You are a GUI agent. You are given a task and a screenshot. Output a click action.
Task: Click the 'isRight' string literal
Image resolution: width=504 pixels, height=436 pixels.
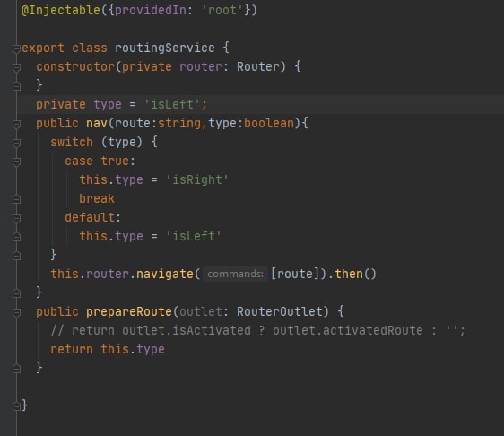tap(197, 179)
